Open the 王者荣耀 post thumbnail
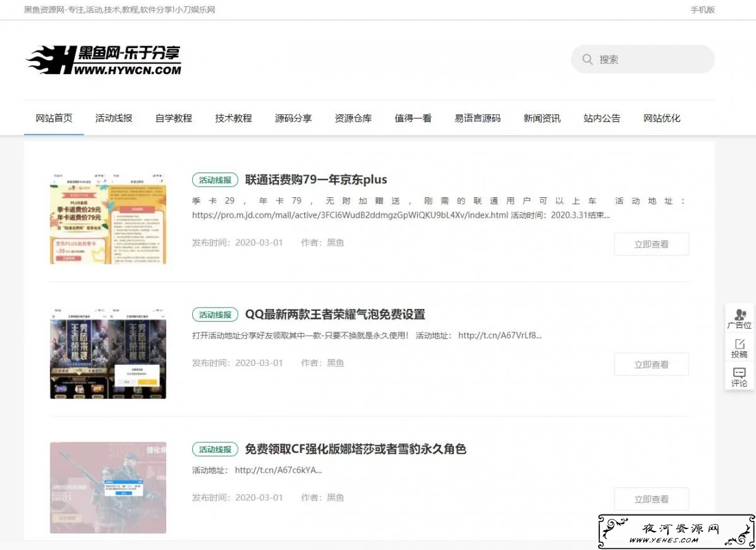The width and height of the screenshot is (756, 550). [108, 353]
